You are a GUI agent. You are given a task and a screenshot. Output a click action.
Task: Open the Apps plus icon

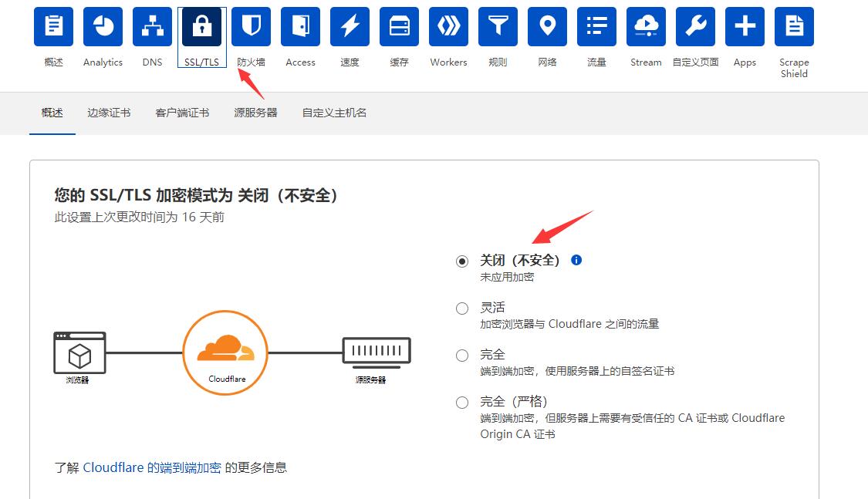745,27
